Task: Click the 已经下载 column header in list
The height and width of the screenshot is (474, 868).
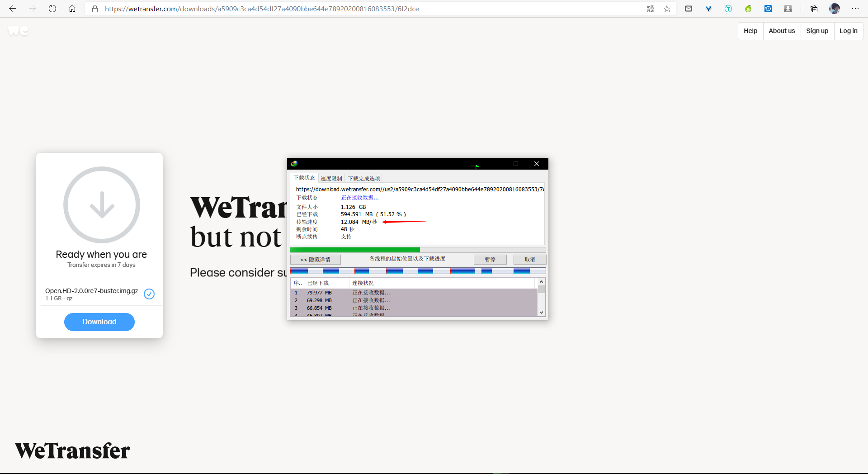Action: click(326, 283)
